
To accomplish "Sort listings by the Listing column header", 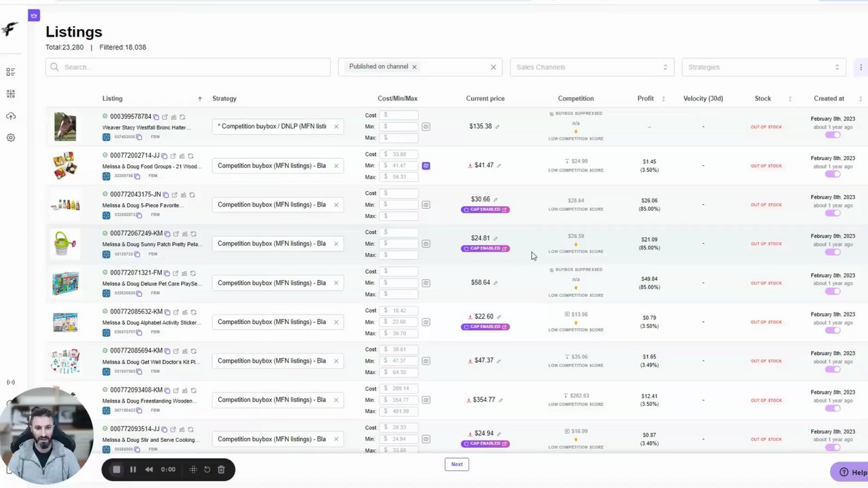I will click(x=113, y=99).
